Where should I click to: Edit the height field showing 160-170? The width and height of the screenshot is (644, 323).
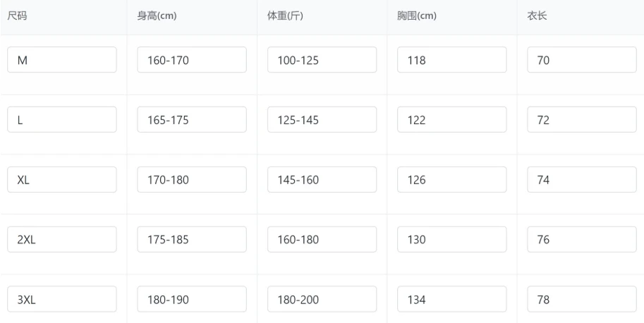(192, 60)
